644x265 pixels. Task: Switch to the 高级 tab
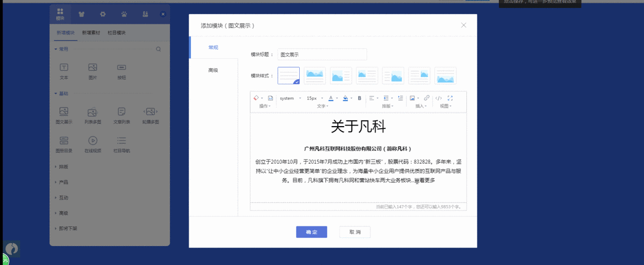click(x=213, y=70)
